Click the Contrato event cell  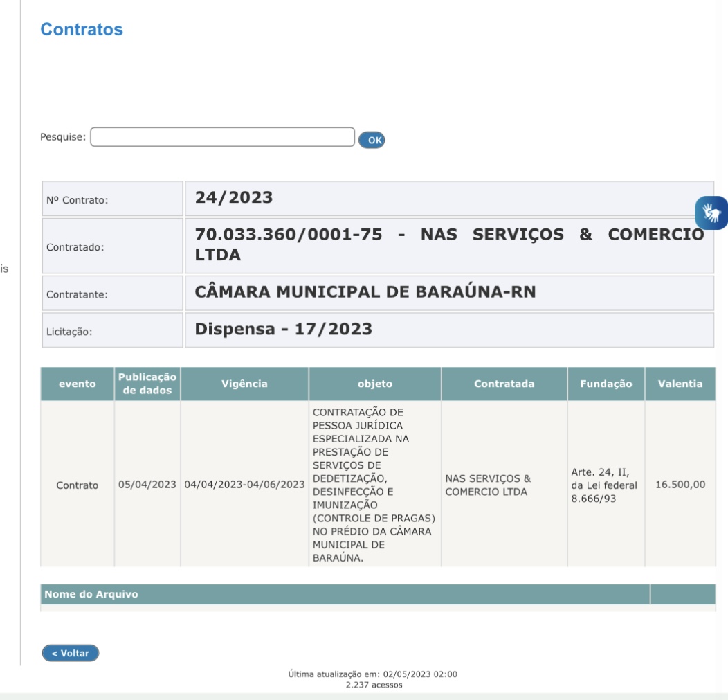(77, 485)
